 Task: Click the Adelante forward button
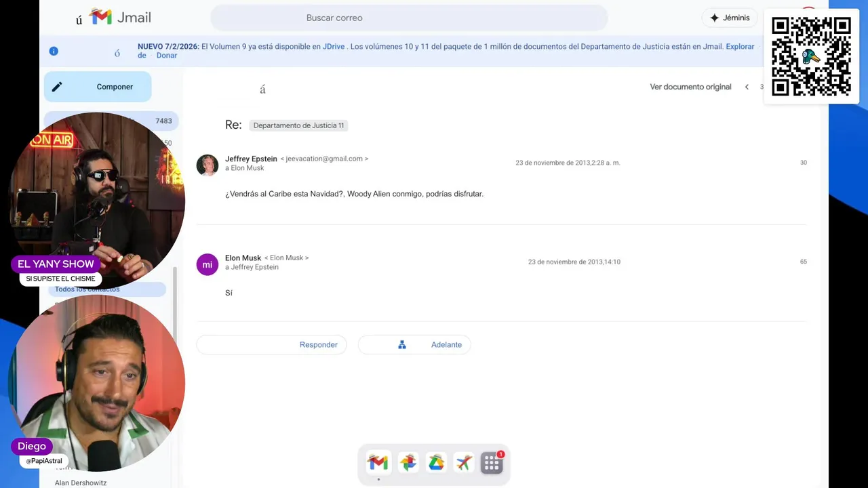pos(414,344)
